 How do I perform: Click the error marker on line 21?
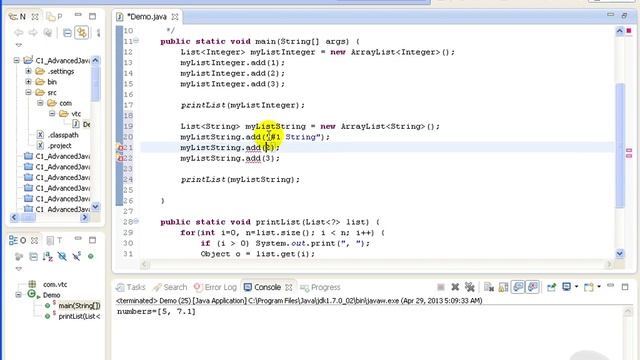coord(120,147)
